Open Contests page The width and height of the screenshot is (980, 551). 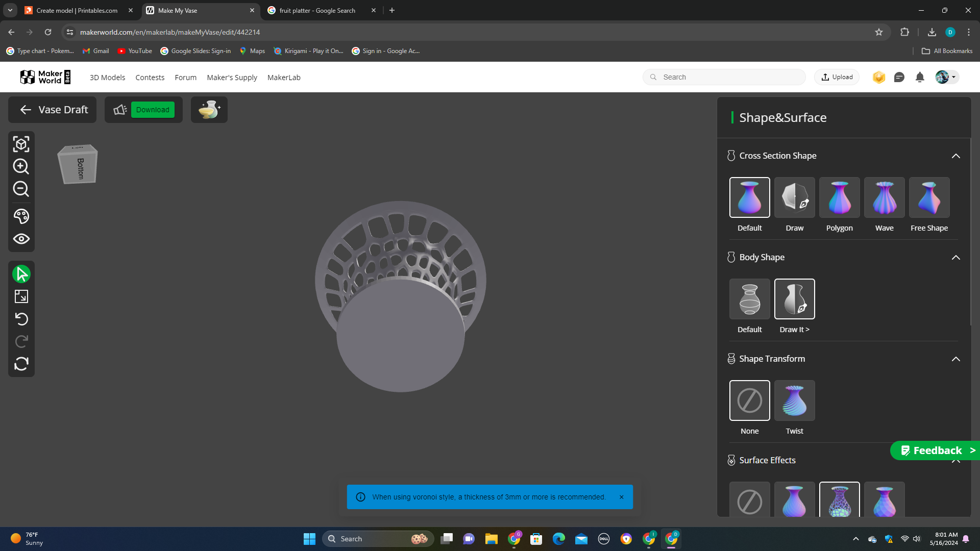pyautogui.click(x=150, y=78)
